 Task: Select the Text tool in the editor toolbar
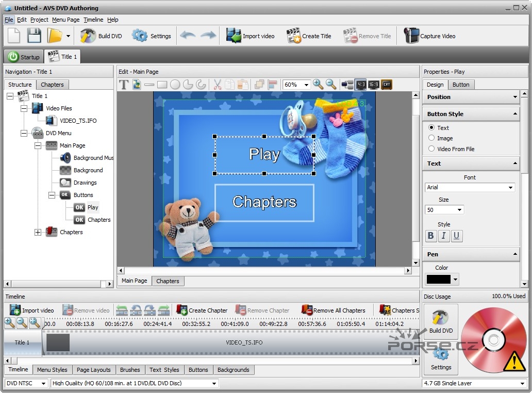click(x=123, y=85)
